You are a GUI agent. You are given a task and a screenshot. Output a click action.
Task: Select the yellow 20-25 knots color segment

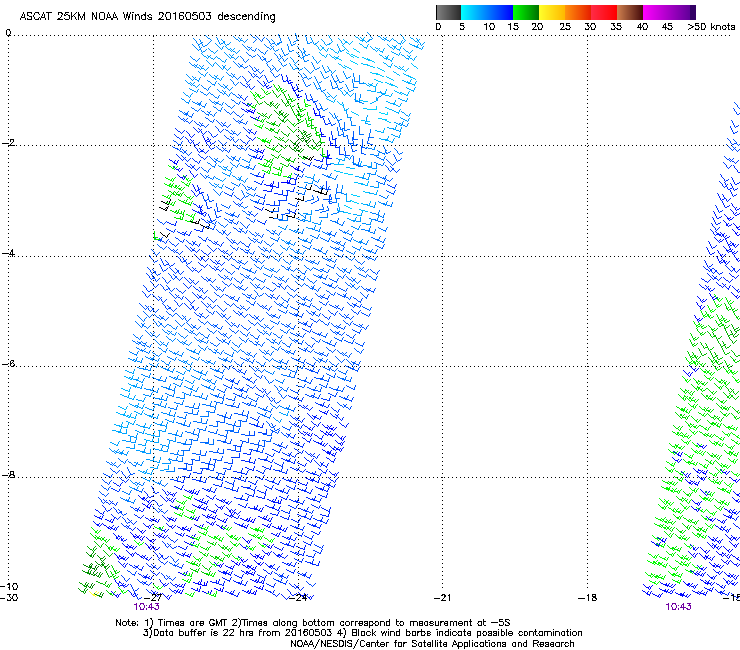pyautogui.click(x=552, y=12)
